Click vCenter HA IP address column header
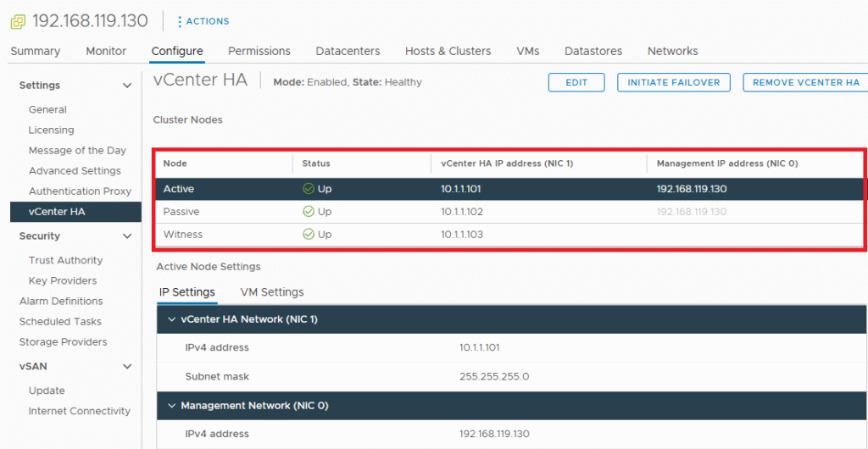 coord(507,164)
